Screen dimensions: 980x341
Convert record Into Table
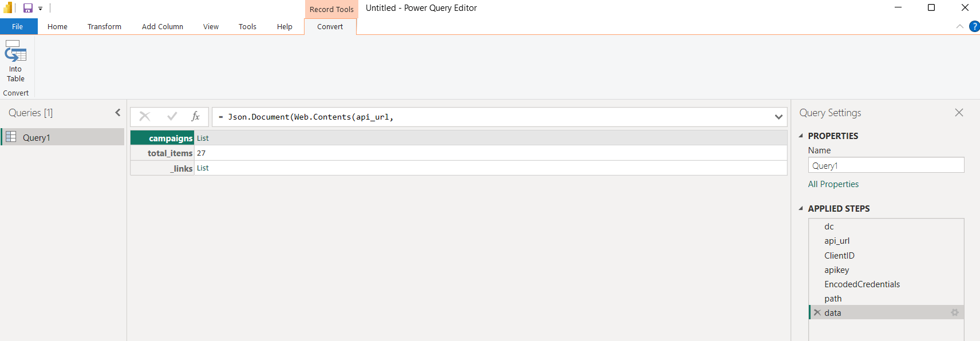click(15, 61)
